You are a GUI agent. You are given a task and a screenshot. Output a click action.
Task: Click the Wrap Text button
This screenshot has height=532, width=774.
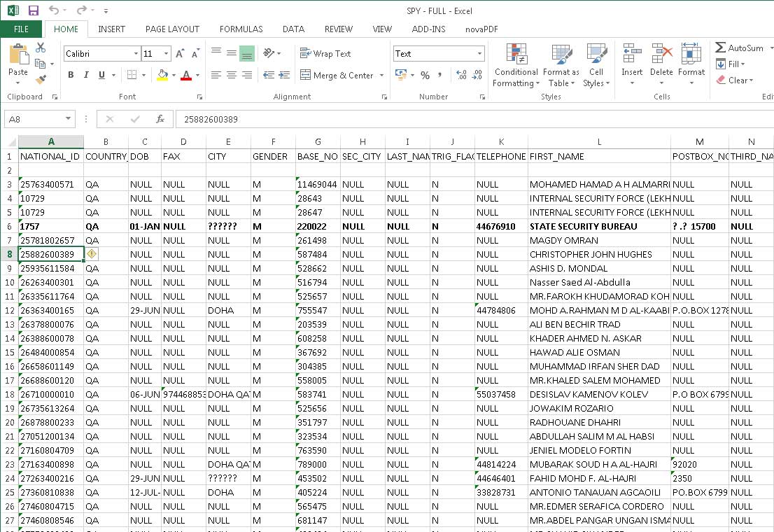coord(325,53)
